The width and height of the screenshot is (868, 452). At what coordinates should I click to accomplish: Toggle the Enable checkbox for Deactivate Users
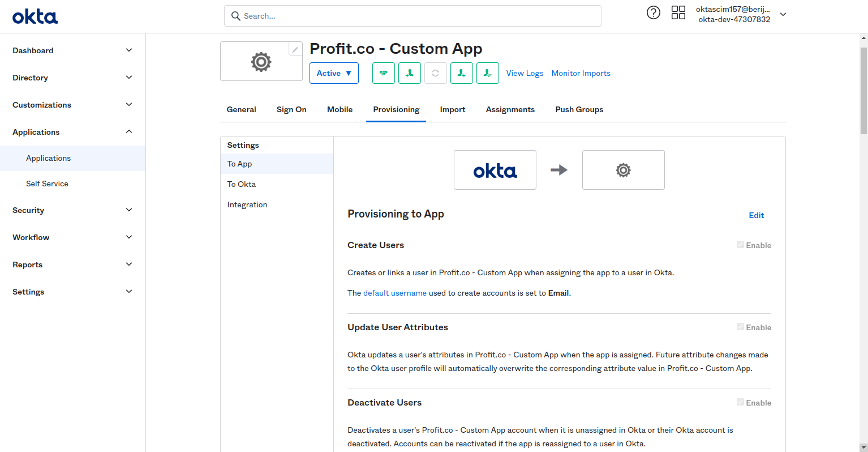pyautogui.click(x=740, y=402)
